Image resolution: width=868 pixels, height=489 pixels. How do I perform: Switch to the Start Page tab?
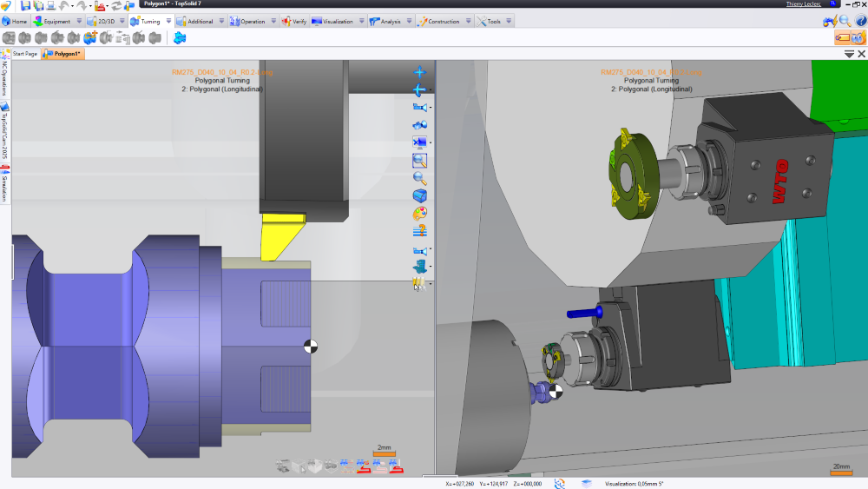click(24, 54)
